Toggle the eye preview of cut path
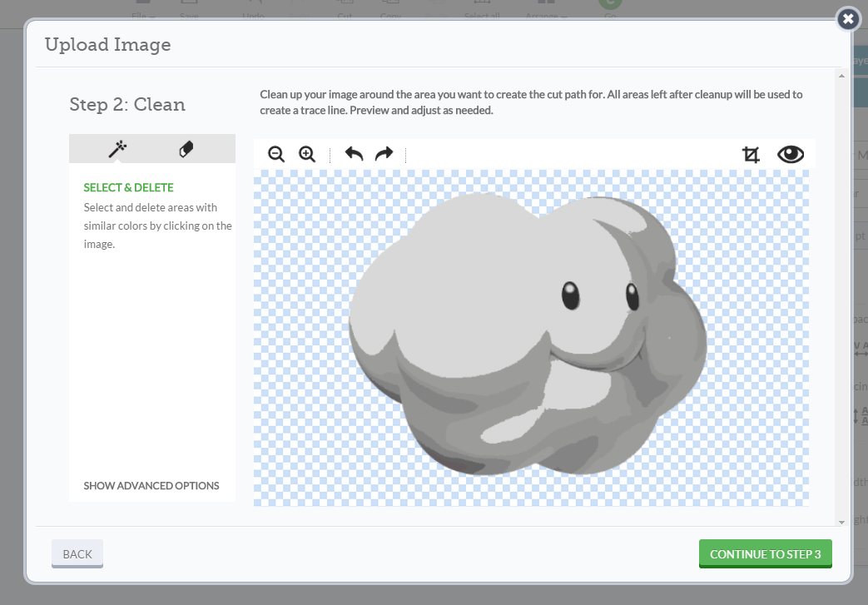 tap(791, 155)
